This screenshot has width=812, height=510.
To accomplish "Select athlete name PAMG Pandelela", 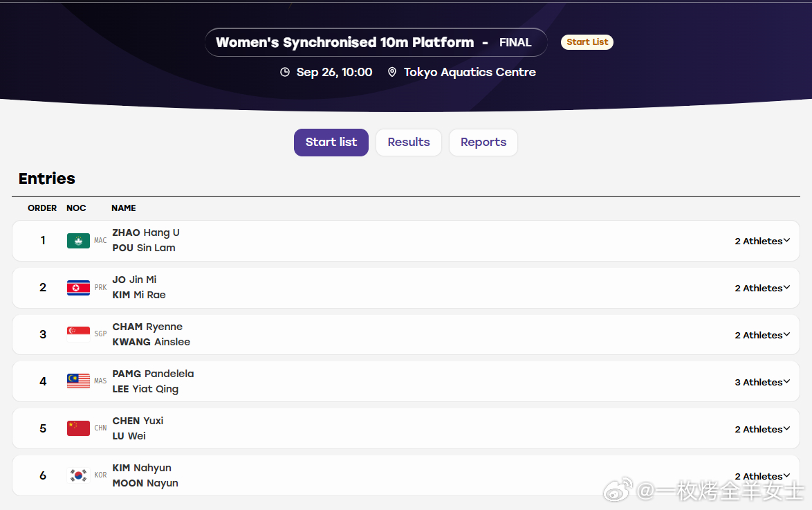I will 154,374.
